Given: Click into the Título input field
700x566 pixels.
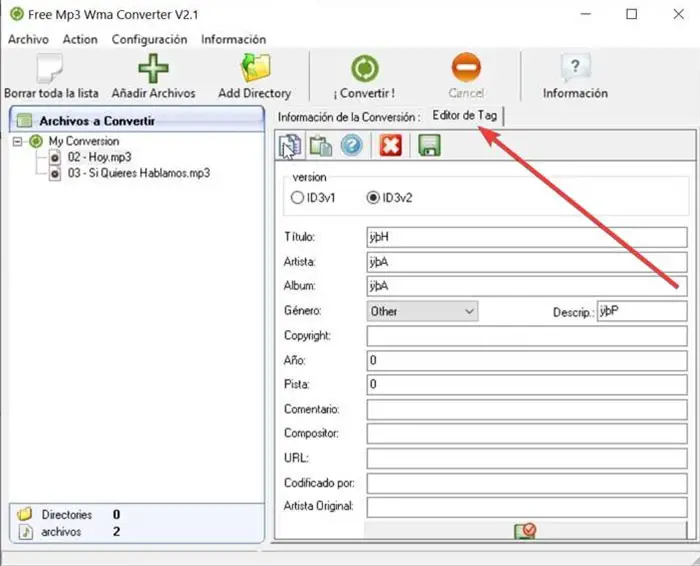Looking at the screenshot, I should point(527,237).
